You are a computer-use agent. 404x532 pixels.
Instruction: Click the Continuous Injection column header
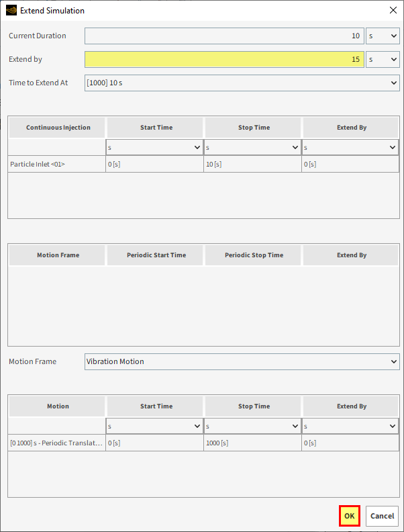pos(57,128)
